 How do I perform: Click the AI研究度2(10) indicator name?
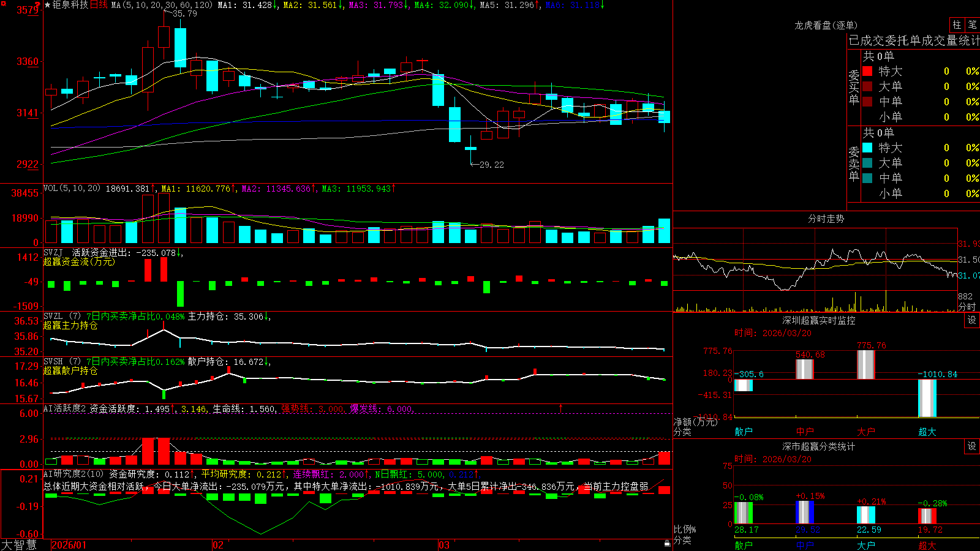pos(73,474)
